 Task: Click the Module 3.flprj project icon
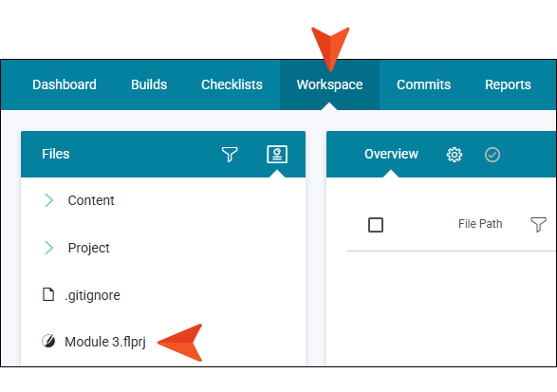tap(48, 341)
